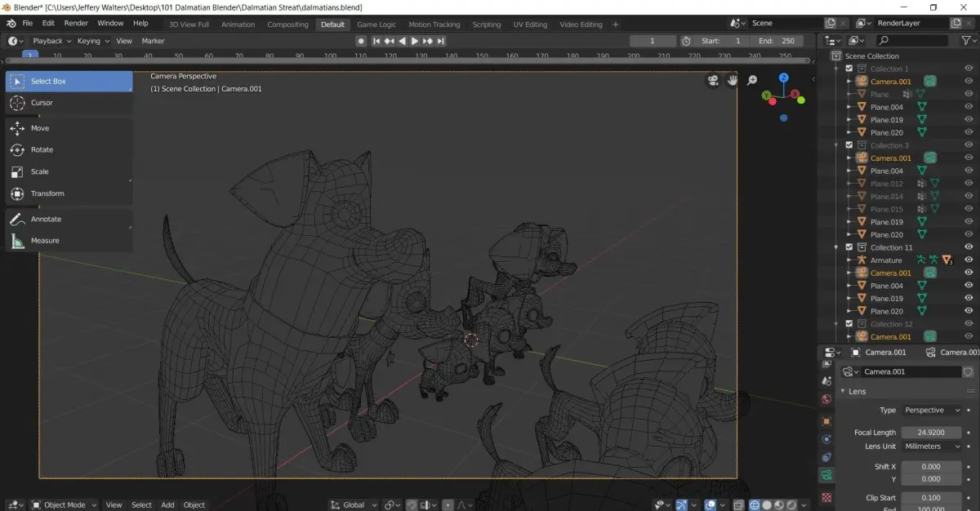Select the Select Box tool
The image size is (980, 511).
pyautogui.click(x=69, y=82)
